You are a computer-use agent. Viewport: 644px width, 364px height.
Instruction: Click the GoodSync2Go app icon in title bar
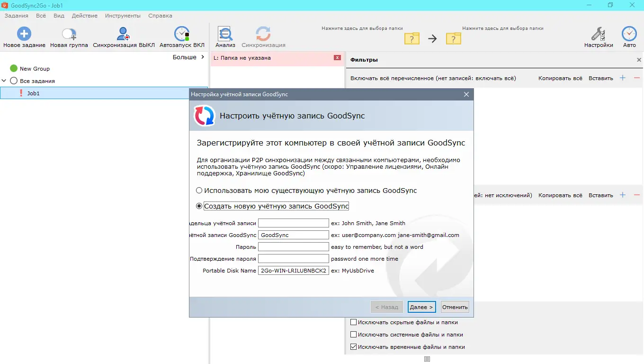[5, 5]
